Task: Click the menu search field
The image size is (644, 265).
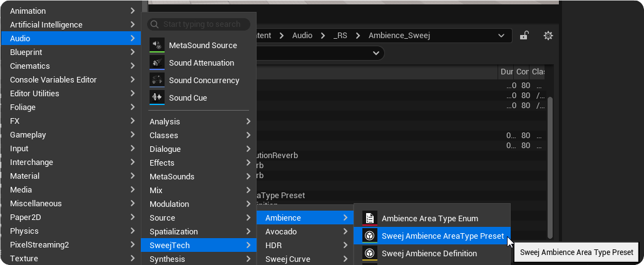Action: click(x=199, y=24)
